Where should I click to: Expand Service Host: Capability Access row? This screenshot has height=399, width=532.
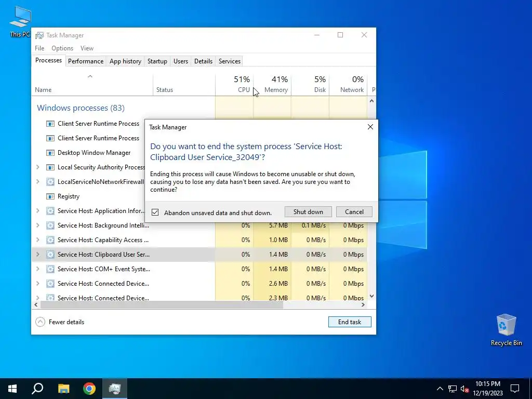pyautogui.click(x=37, y=240)
